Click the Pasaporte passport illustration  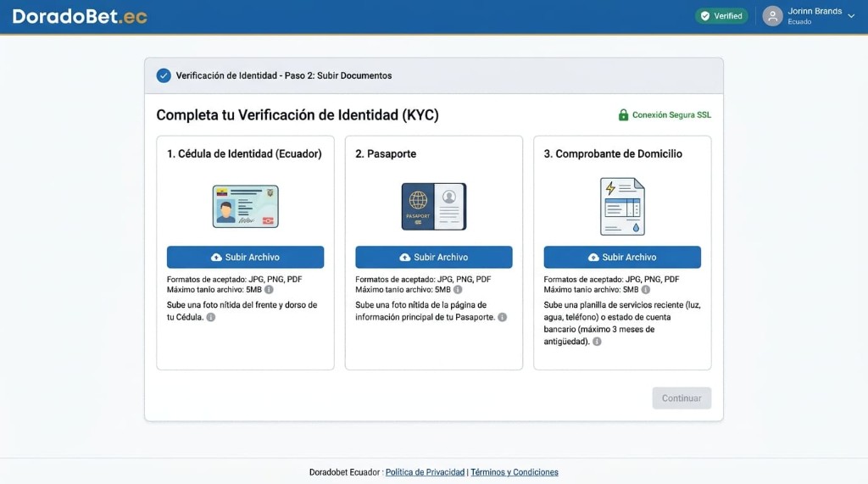click(434, 207)
